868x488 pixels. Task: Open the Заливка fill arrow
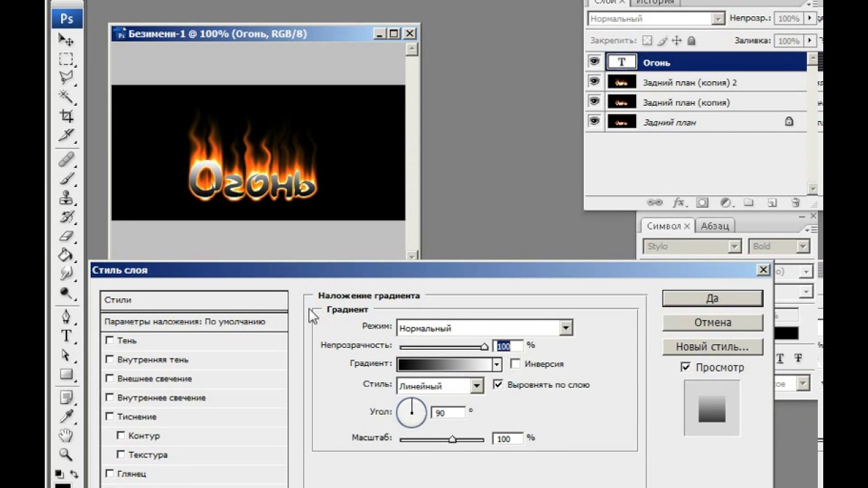[810, 41]
